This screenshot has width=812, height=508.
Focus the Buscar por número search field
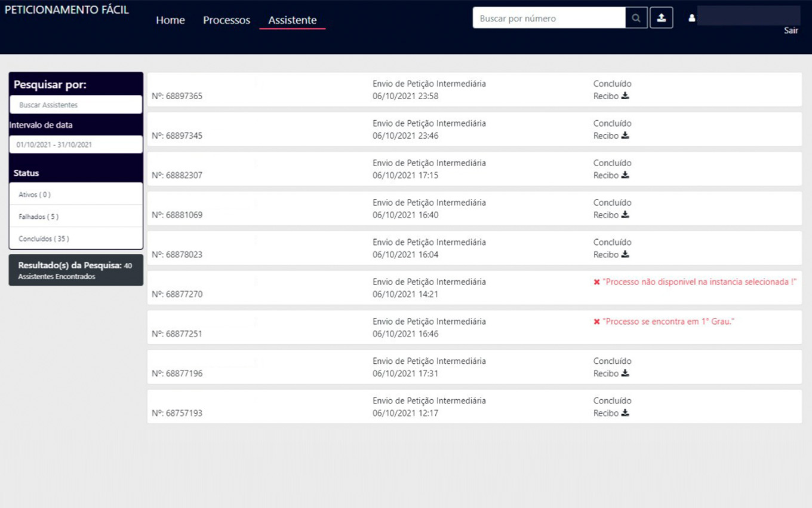tap(549, 19)
